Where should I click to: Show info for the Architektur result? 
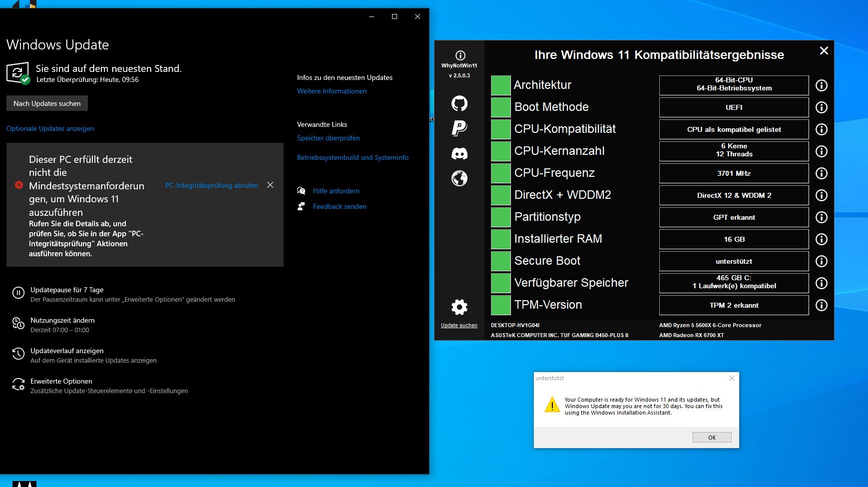(x=822, y=85)
